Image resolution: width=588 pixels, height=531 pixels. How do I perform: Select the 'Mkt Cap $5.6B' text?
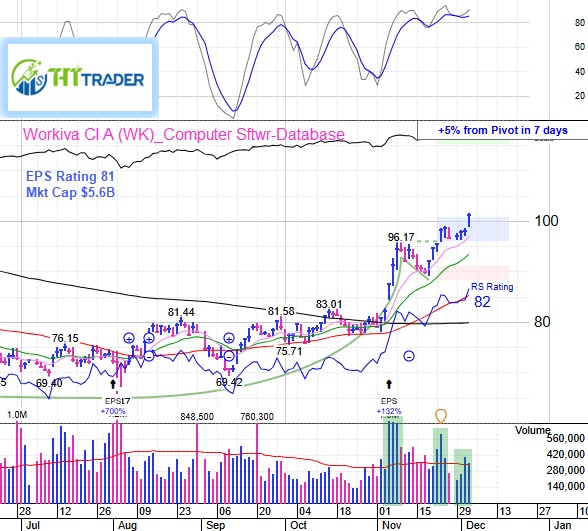(70, 192)
